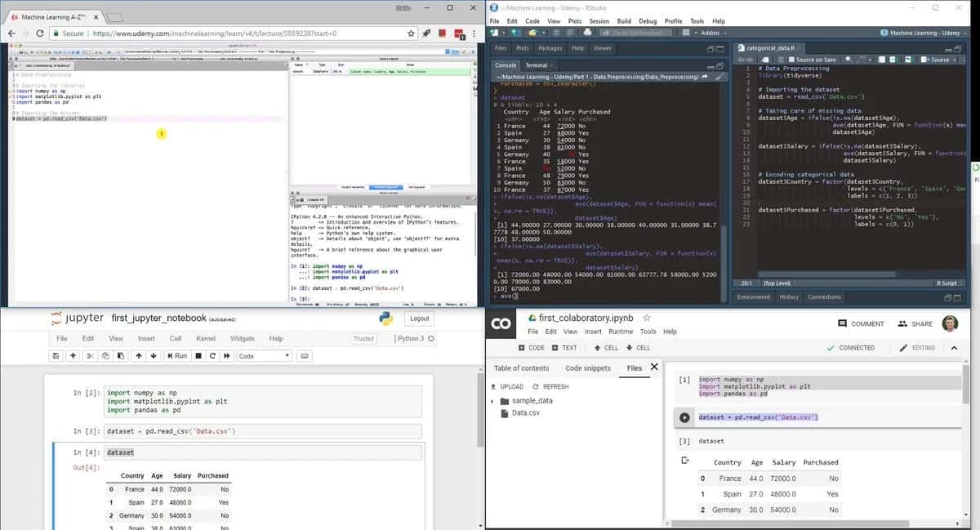Switch to Terminal tab in RStudio

click(x=536, y=65)
